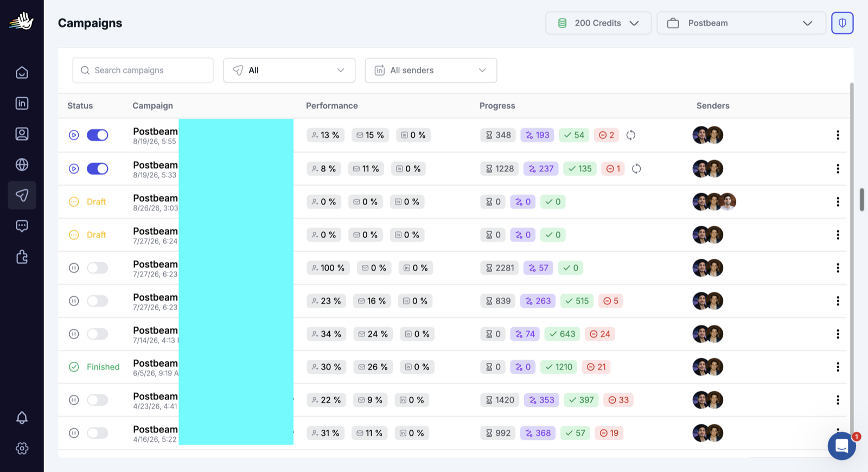Open the 200 Credits dropdown
The image size is (868, 472).
coord(598,23)
